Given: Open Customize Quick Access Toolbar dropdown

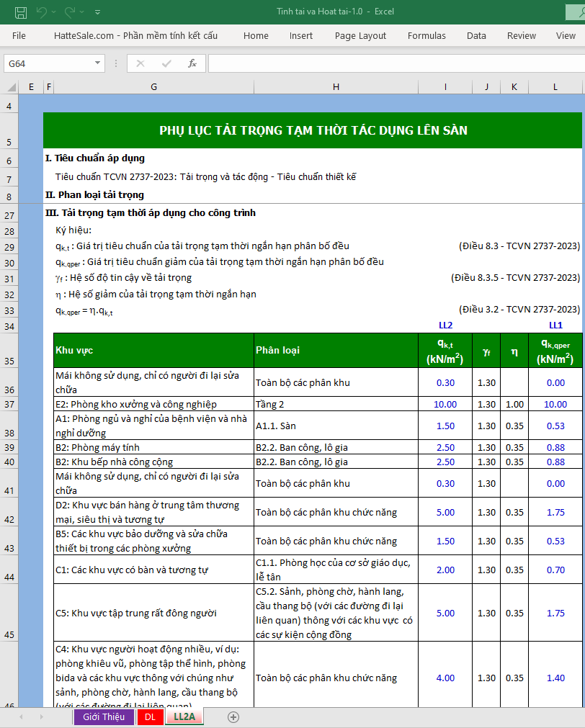Looking at the screenshot, I should 97,12.
